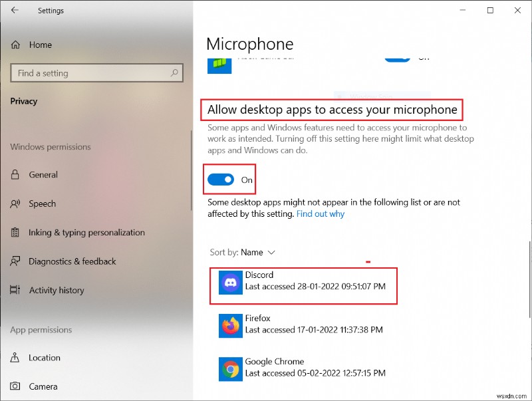Turn off desktop apps microphone access
Viewport: 532px width, 401px height.
[x=219, y=180]
